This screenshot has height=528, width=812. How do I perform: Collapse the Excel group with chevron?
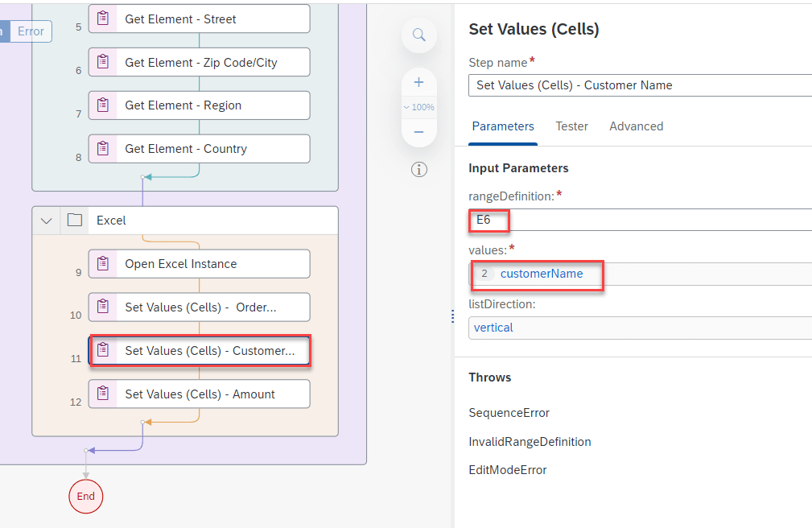[x=47, y=220]
